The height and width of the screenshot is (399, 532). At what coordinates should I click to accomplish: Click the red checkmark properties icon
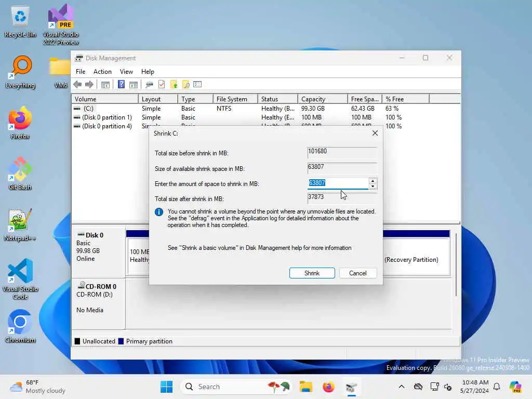(x=162, y=84)
